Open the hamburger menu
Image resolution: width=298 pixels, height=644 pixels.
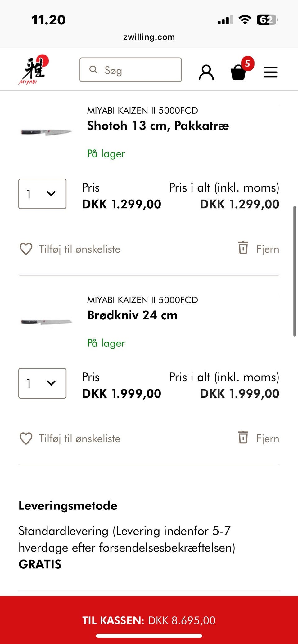(x=270, y=72)
